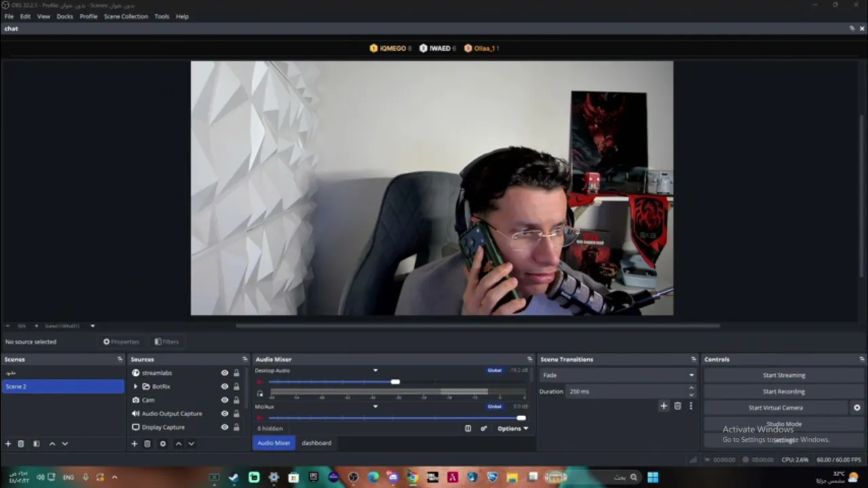The height and width of the screenshot is (488, 868).
Task: Add a new source with plus icon
Action: point(134,444)
